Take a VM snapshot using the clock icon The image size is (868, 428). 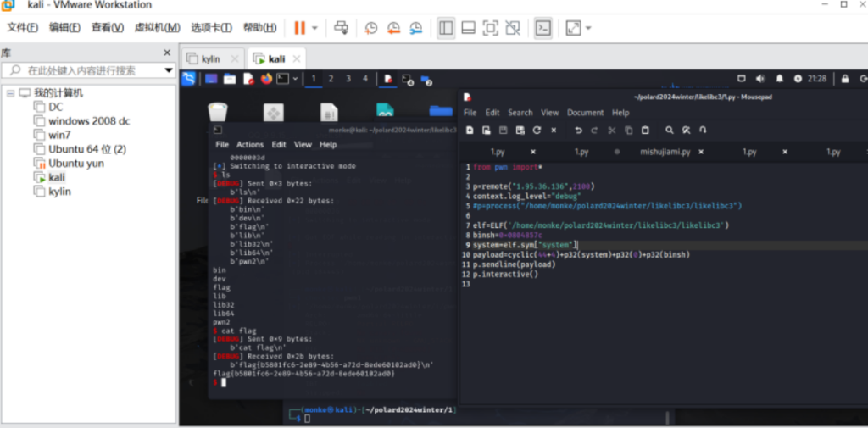point(371,28)
